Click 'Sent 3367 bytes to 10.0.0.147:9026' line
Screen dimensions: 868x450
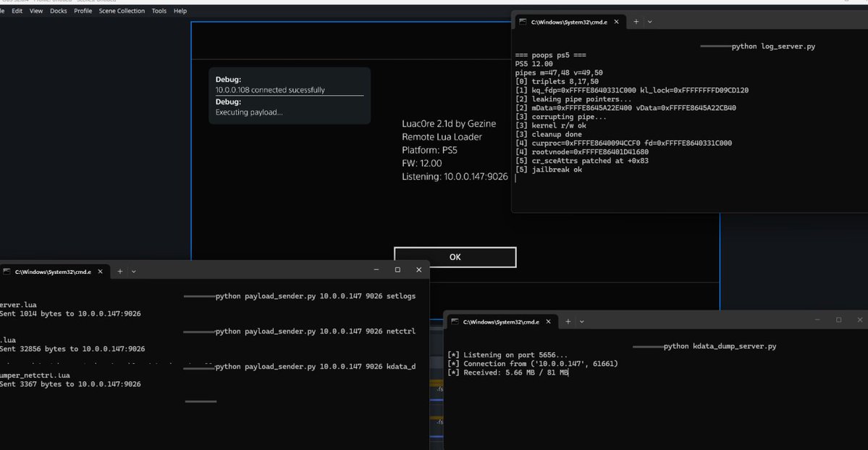pos(70,384)
